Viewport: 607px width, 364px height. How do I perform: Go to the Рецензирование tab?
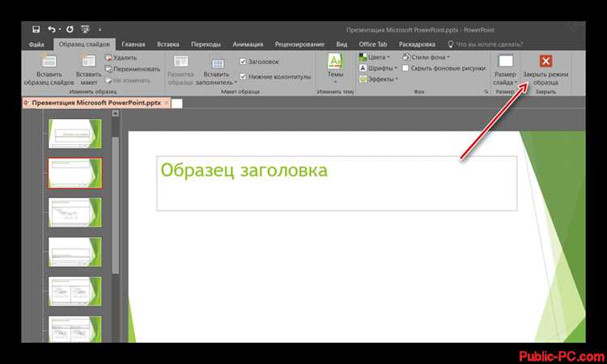[x=299, y=44]
